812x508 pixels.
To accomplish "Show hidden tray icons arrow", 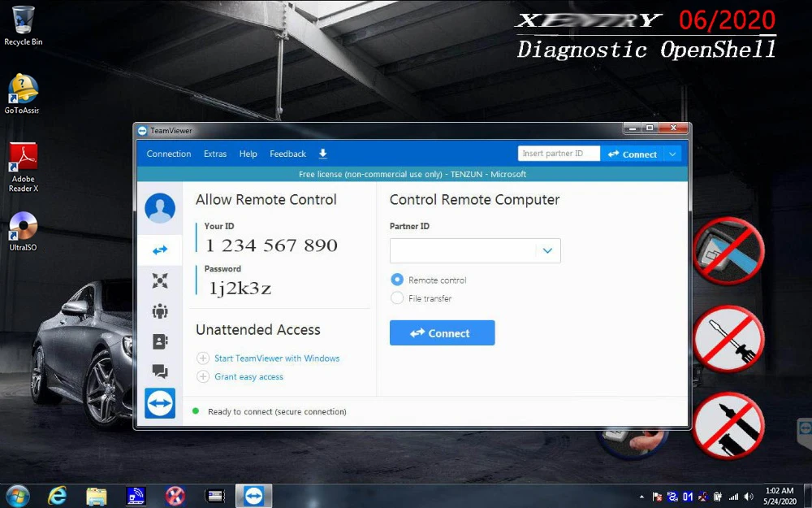I will [641, 497].
